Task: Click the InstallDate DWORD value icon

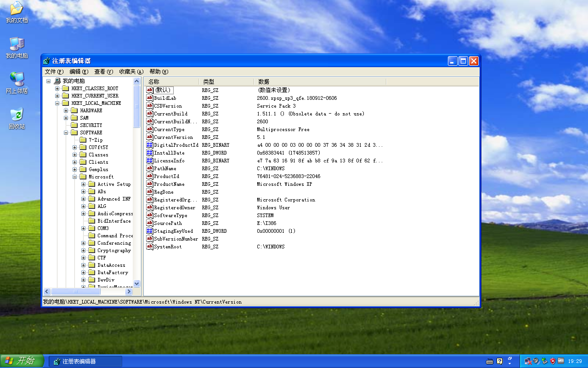Action: [150, 153]
